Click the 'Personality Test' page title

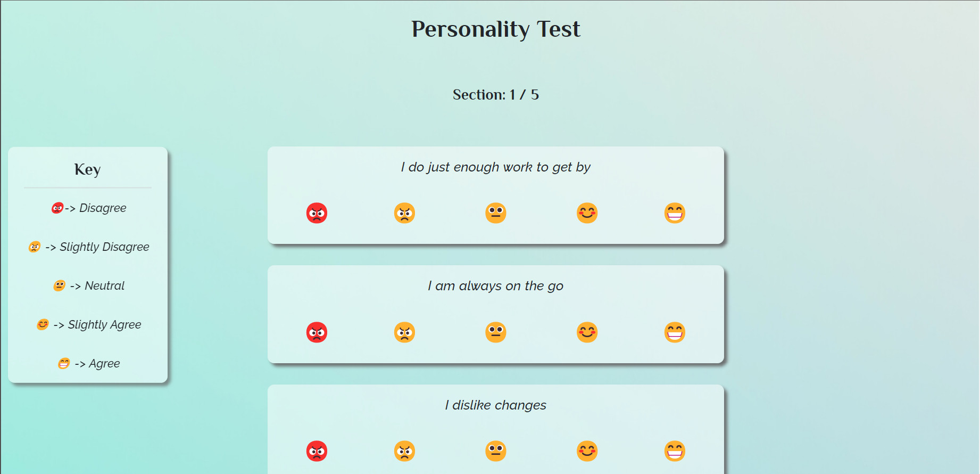[495, 29]
